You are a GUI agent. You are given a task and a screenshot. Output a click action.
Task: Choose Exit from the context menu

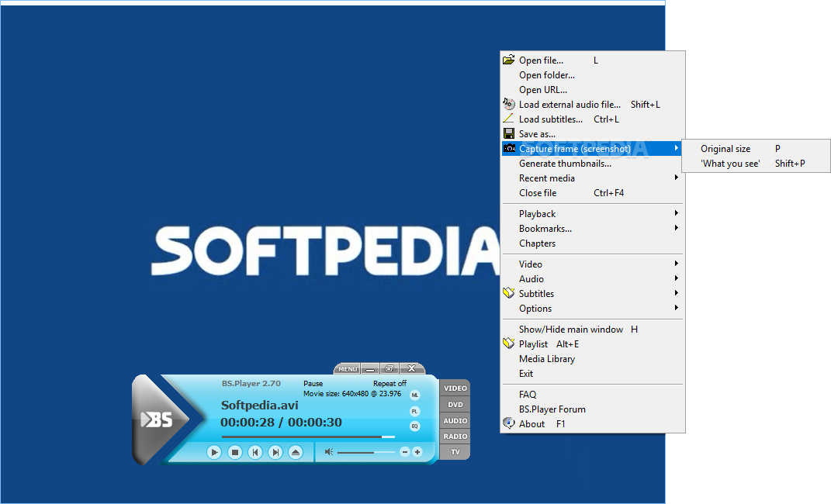593,374
